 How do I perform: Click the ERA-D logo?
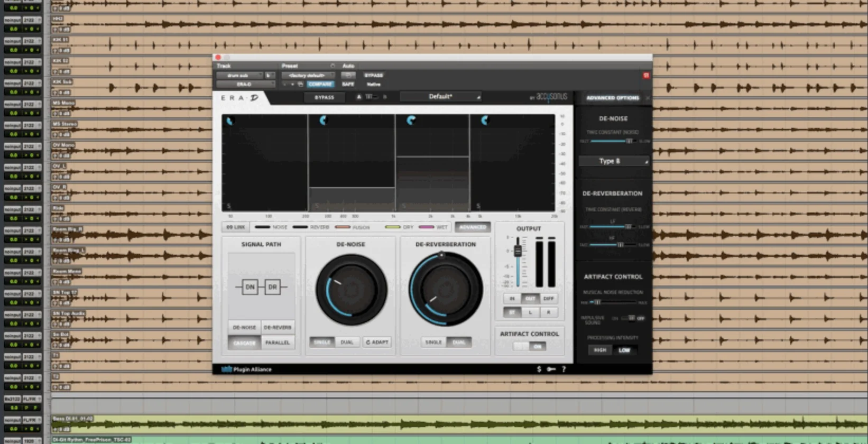coord(239,98)
